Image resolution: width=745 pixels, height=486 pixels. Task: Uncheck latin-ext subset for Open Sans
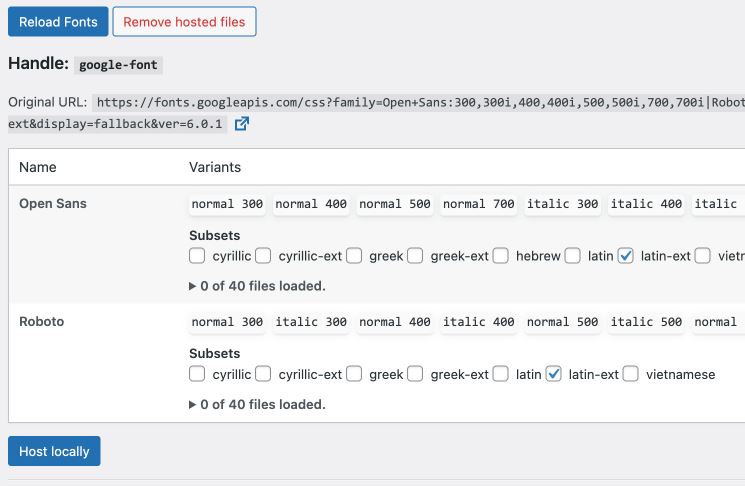click(625, 256)
